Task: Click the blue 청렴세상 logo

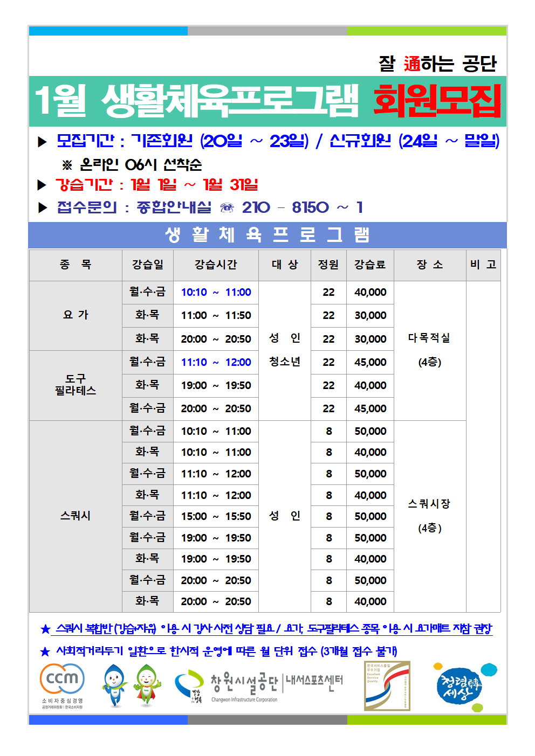Action: tap(459, 686)
